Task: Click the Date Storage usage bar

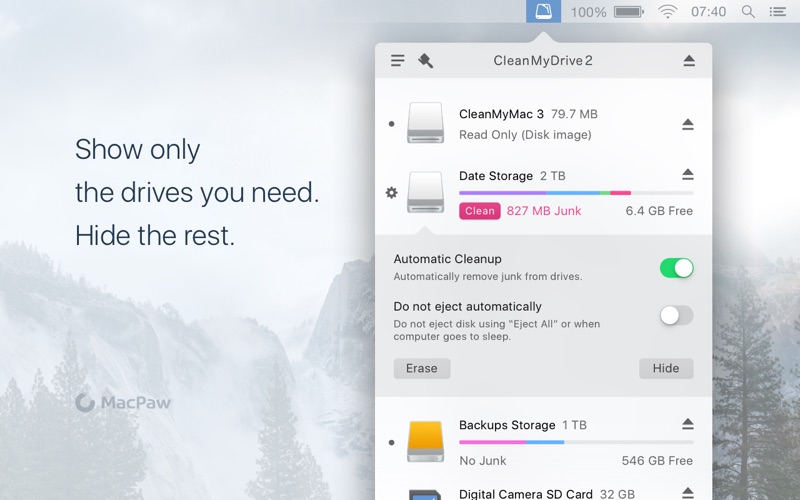Action: (x=576, y=193)
